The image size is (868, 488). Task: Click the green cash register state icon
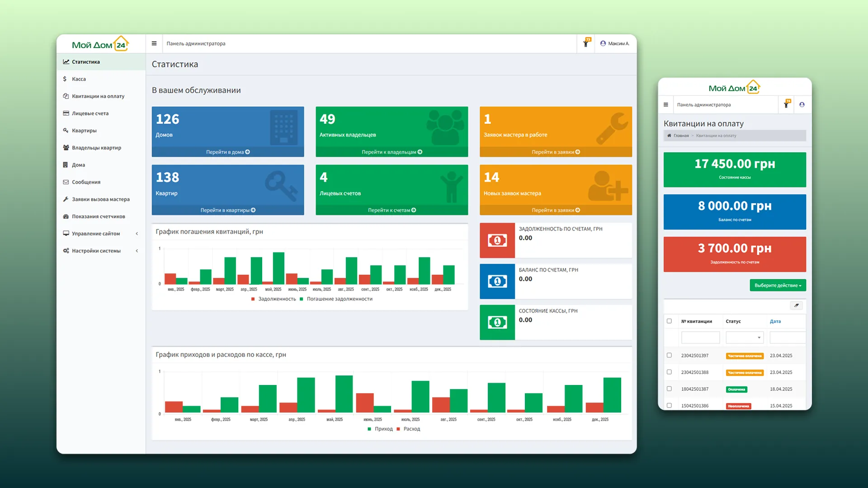click(497, 322)
